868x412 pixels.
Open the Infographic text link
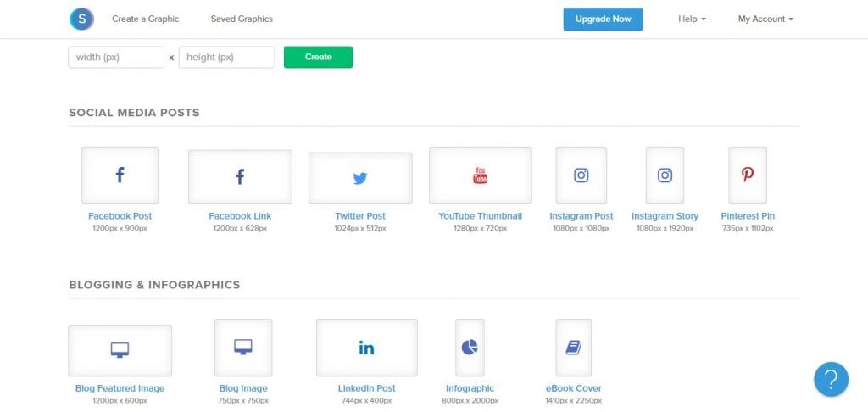coord(470,388)
